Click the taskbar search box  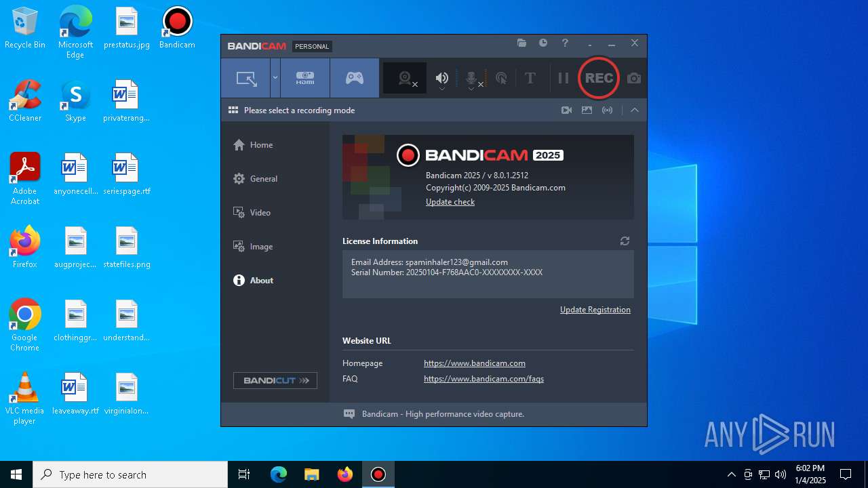click(x=130, y=474)
